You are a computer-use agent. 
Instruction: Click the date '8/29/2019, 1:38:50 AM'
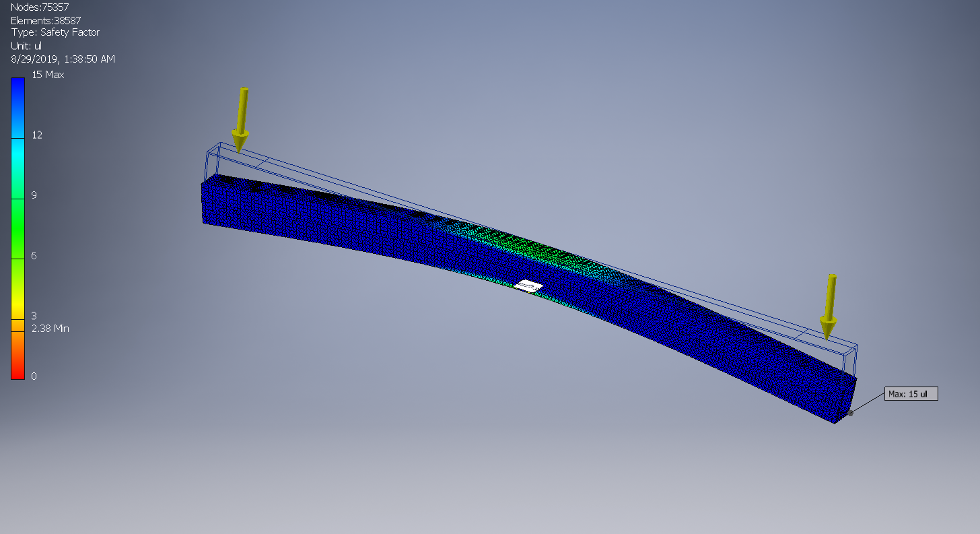coord(63,59)
